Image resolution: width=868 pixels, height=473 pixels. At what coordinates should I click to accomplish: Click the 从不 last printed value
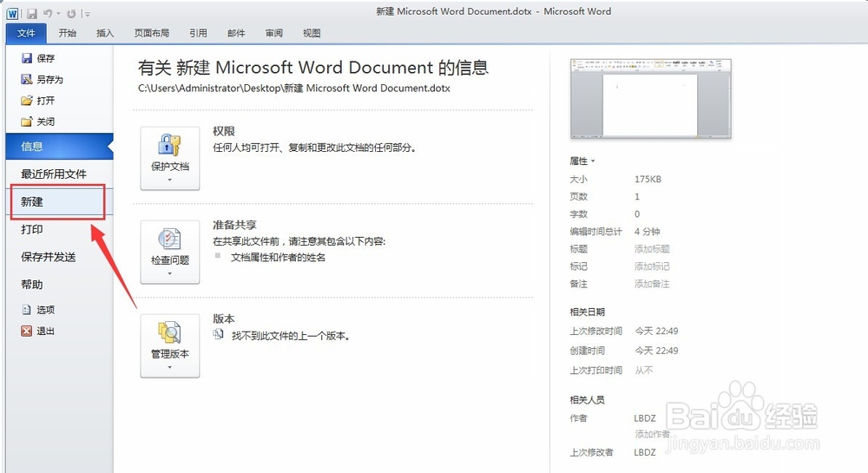coord(644,370)
